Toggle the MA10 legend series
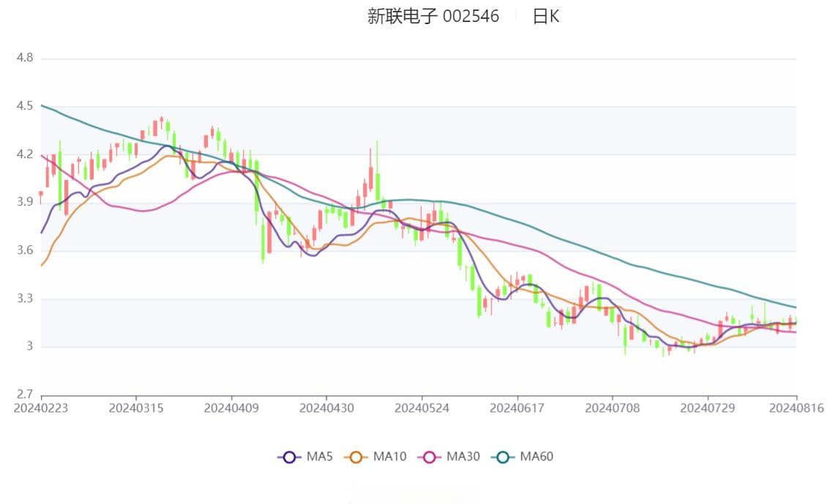The image size is (830, 504). [x=375, y=456]
